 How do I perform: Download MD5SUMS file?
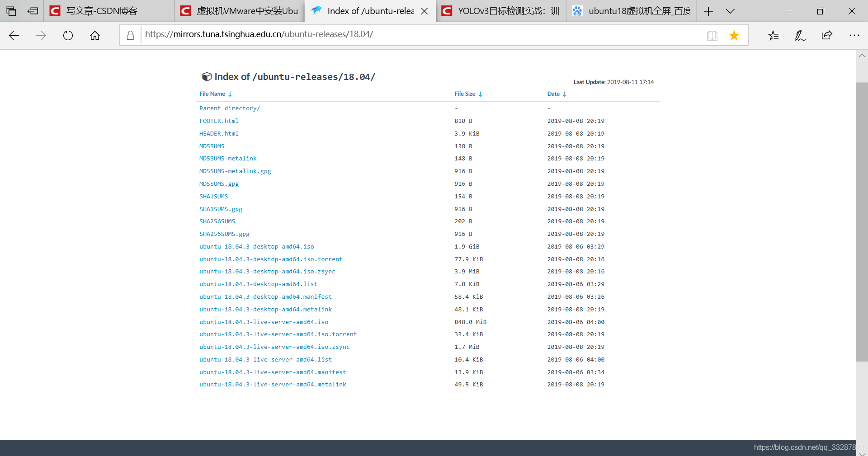(212, 146)
